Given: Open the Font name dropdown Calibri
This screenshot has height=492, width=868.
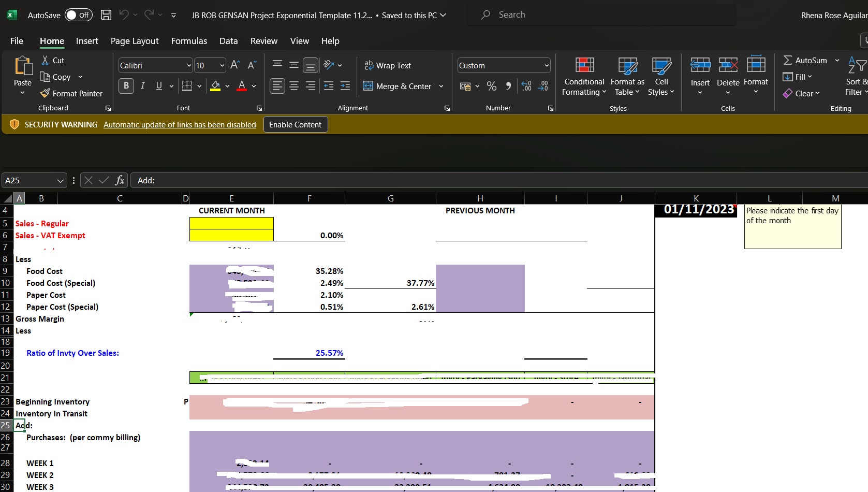Looking at the screenshot, I should [189, 65].
